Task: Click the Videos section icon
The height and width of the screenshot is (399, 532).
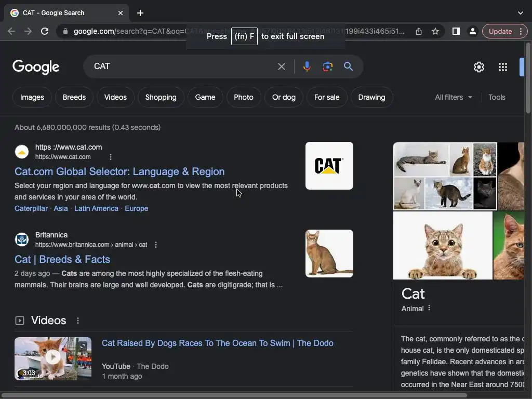Action: (20, 321)
